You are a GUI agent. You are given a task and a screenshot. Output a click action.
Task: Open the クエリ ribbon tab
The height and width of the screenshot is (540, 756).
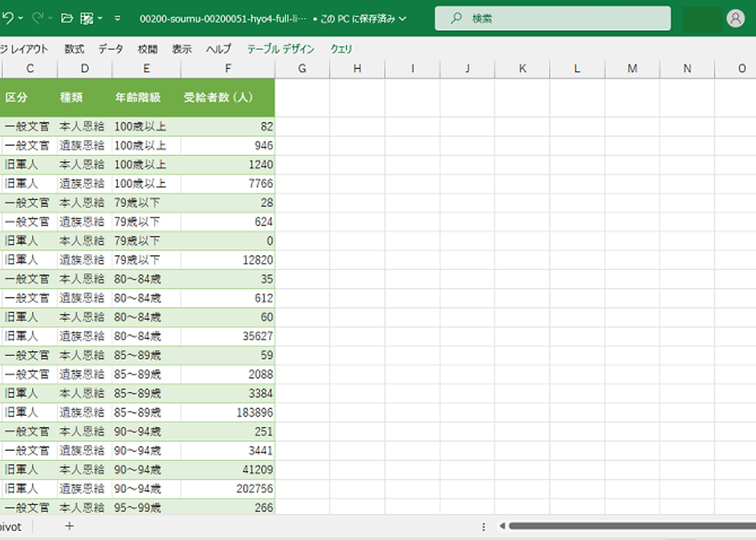pos(341,49)
